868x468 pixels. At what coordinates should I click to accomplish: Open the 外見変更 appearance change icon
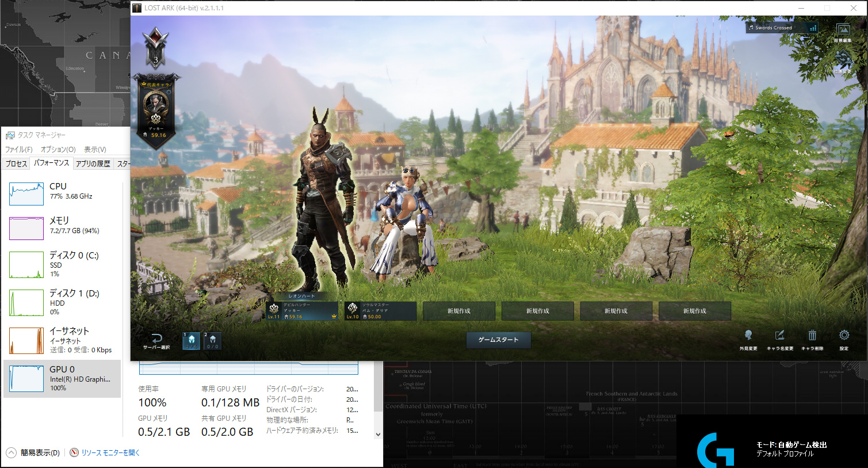click(x=748, y=335)
